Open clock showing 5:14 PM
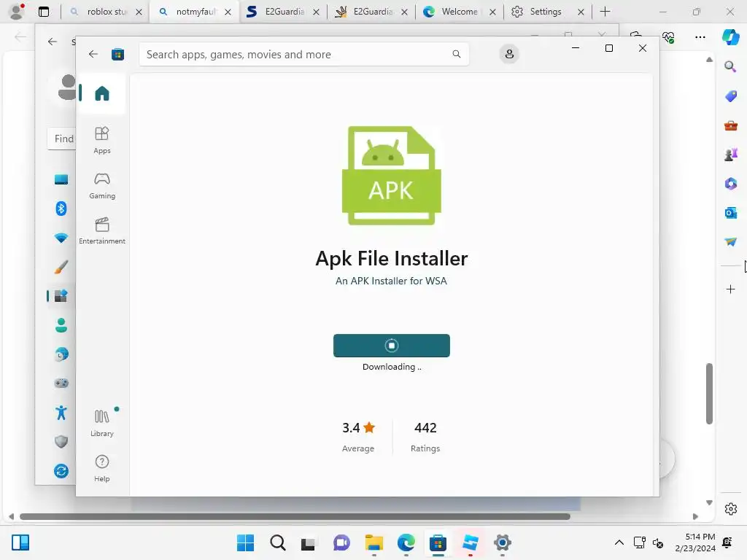The image size is (747, 560). (x=695, y=542)
